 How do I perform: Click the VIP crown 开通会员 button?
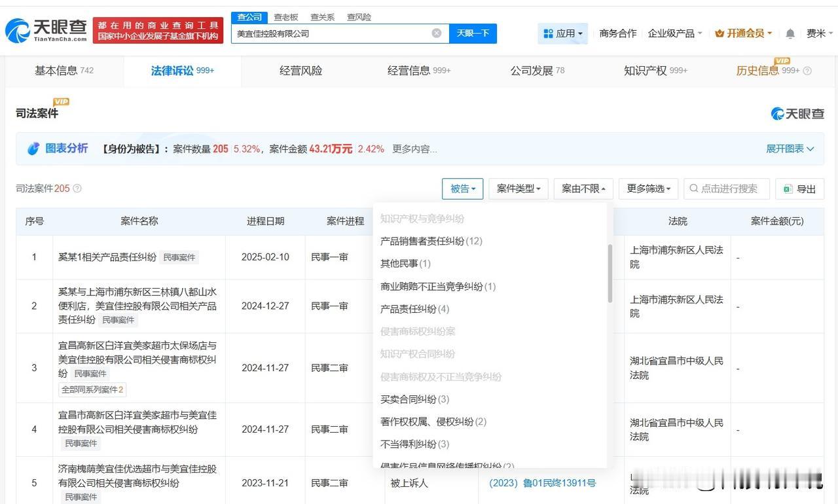click(743, 33)
